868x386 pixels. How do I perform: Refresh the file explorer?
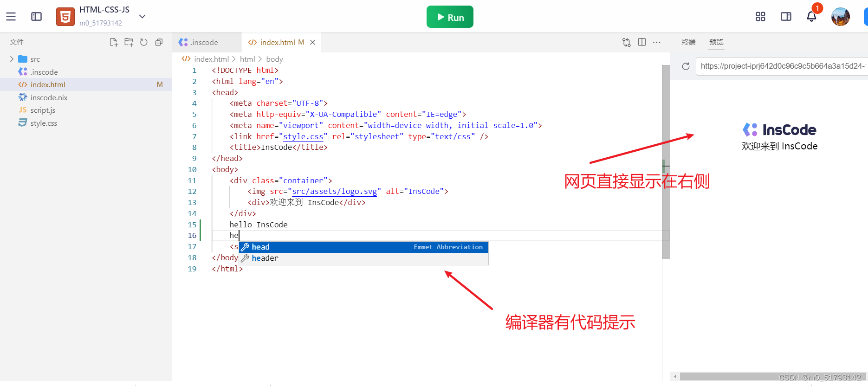pyautogui.click(x=144, y=42)
